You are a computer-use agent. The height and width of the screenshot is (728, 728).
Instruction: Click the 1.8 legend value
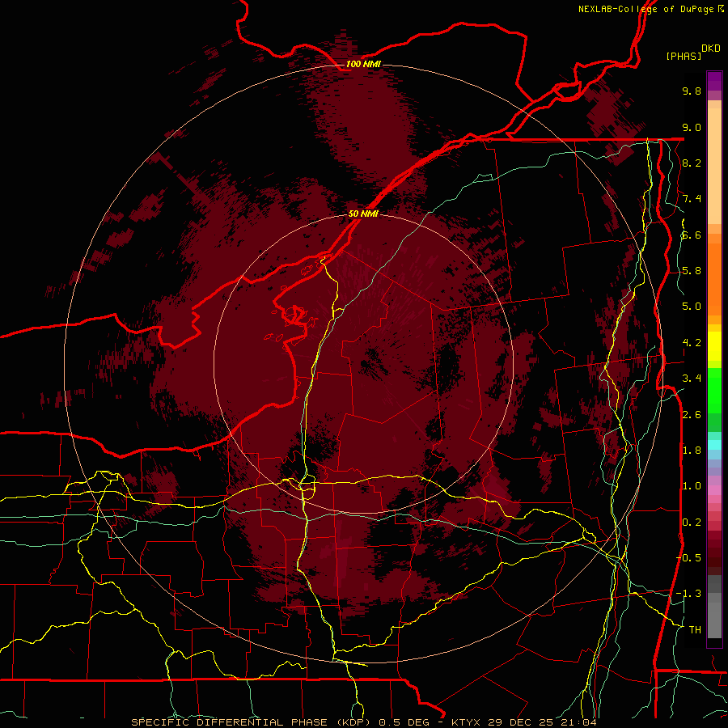point(692,451)
